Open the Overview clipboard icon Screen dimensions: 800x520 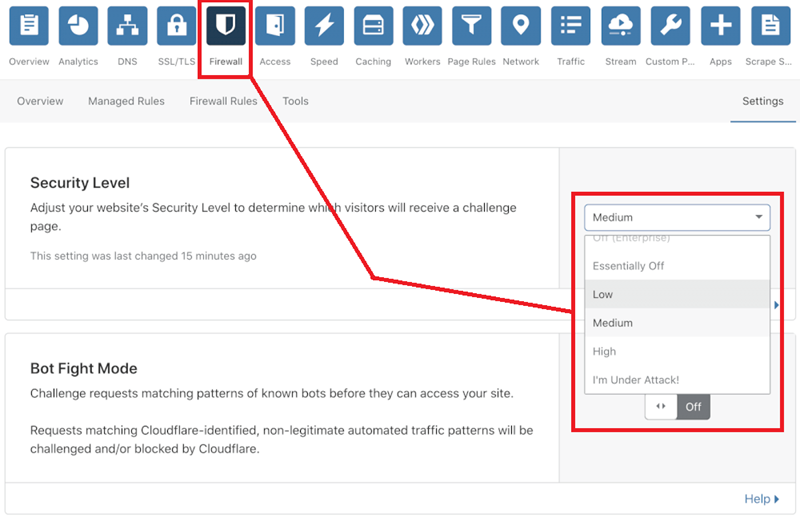29,26
